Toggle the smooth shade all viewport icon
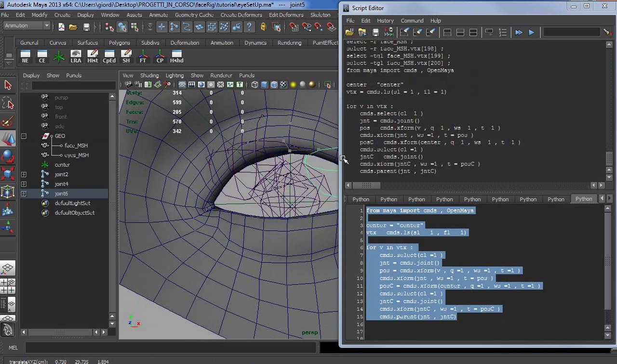The image size is (617, 364). click(264, 85)
